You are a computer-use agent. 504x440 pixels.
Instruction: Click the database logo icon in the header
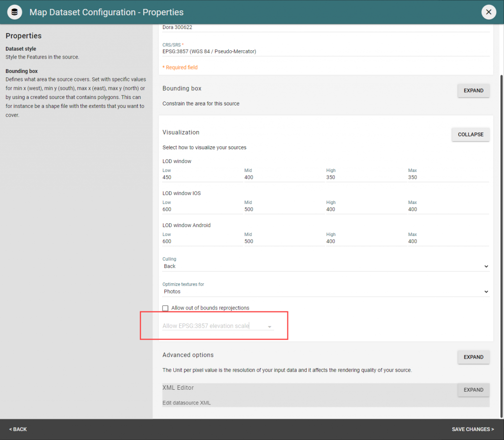click(x=14, y=12)
